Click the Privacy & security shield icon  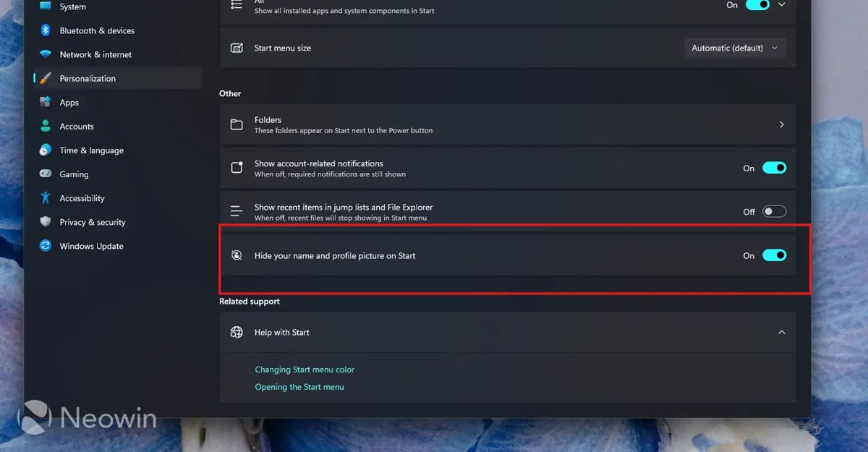pyautogui.click(x=46, y=221)
